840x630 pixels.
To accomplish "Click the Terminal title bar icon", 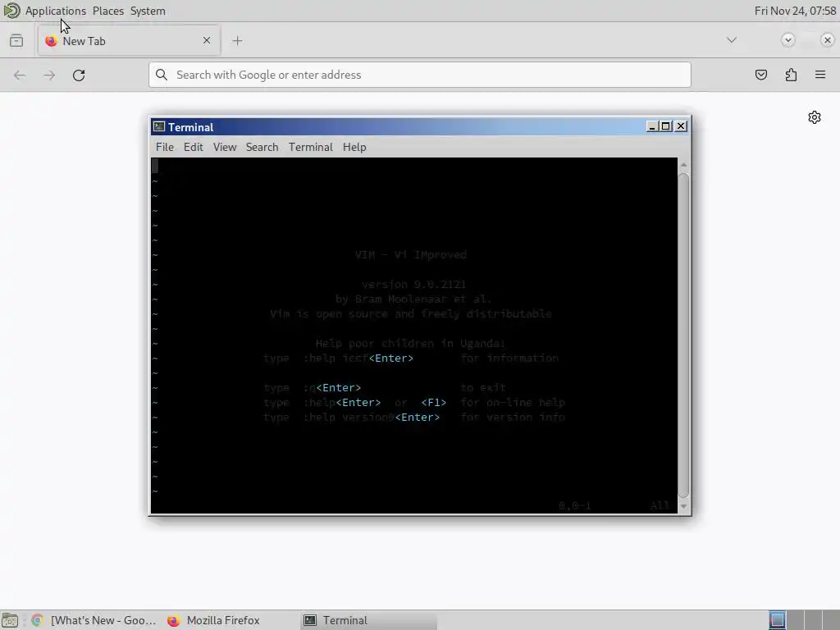I will coord(159,126).
